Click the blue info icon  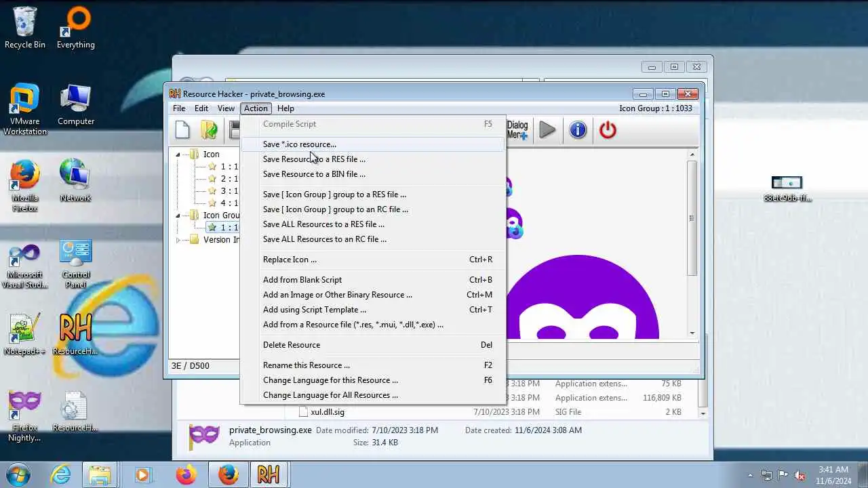(578, 129)
